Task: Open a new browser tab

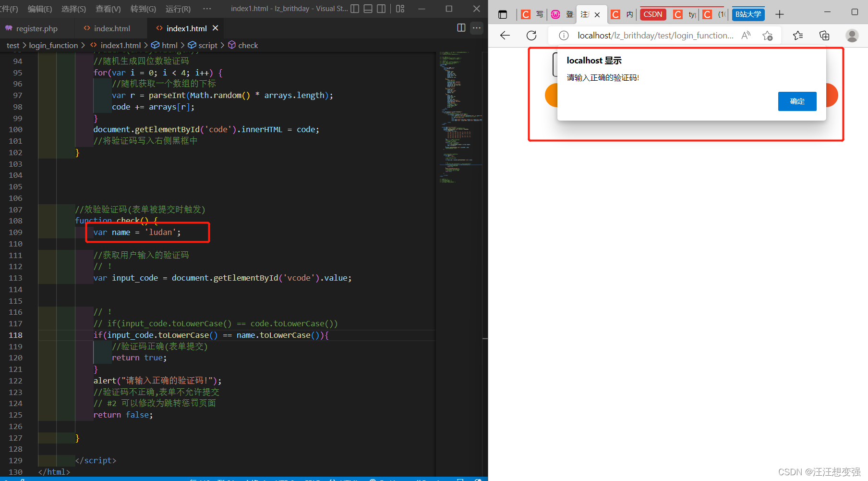Action: point(780,14)
